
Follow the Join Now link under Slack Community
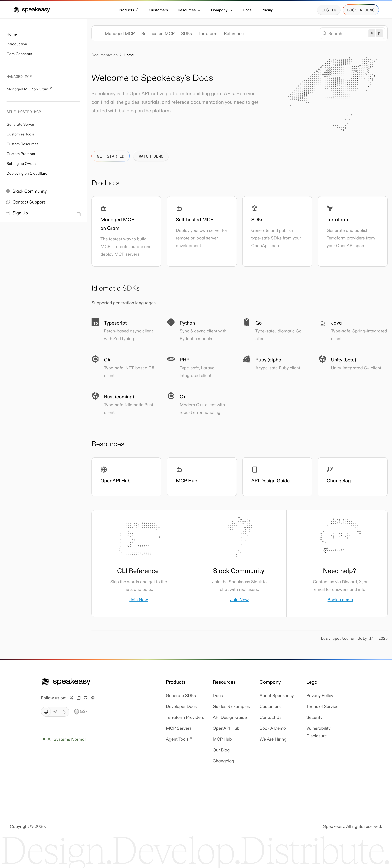coord(239,600)
